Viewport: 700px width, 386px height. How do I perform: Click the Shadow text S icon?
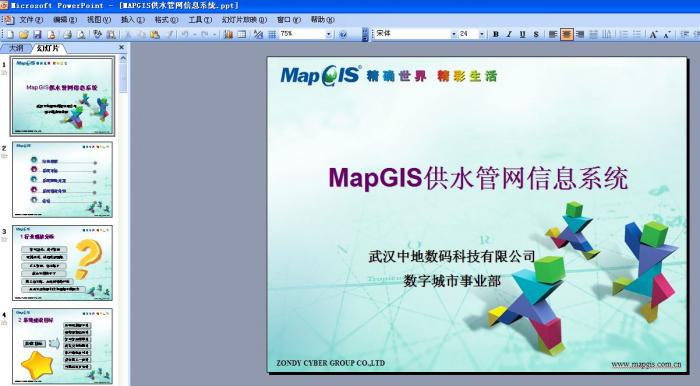[x=536, y=34]
